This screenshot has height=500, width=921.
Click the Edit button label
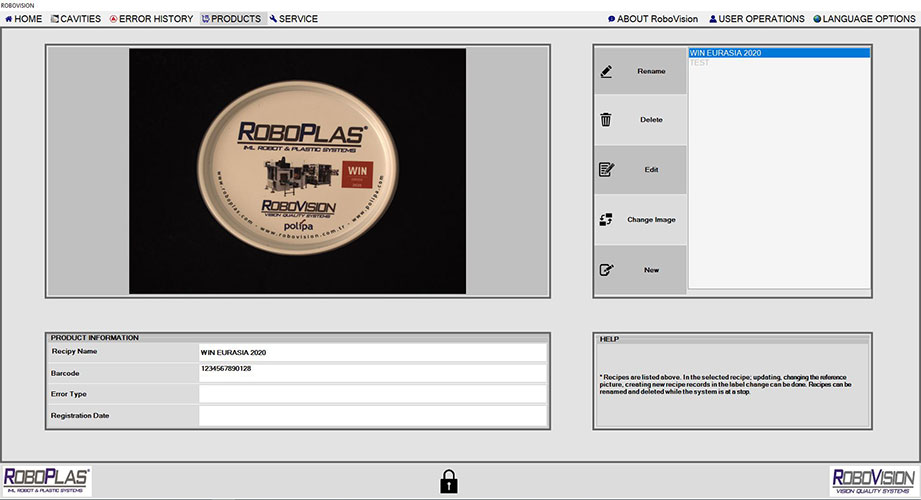pos(651,170)
